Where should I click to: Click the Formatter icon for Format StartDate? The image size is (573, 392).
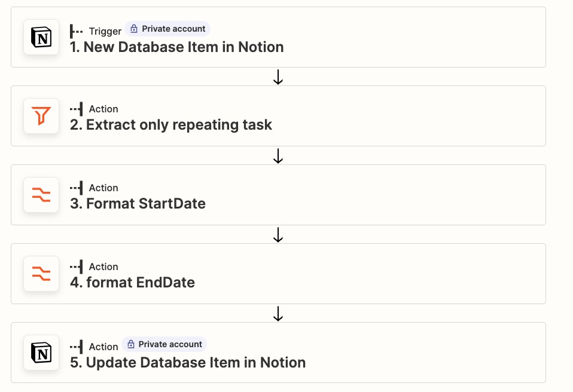point(41,195)
